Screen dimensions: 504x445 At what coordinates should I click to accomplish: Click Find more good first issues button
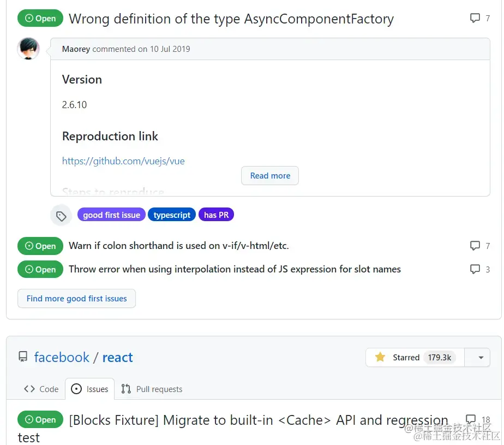coord(76,299)
